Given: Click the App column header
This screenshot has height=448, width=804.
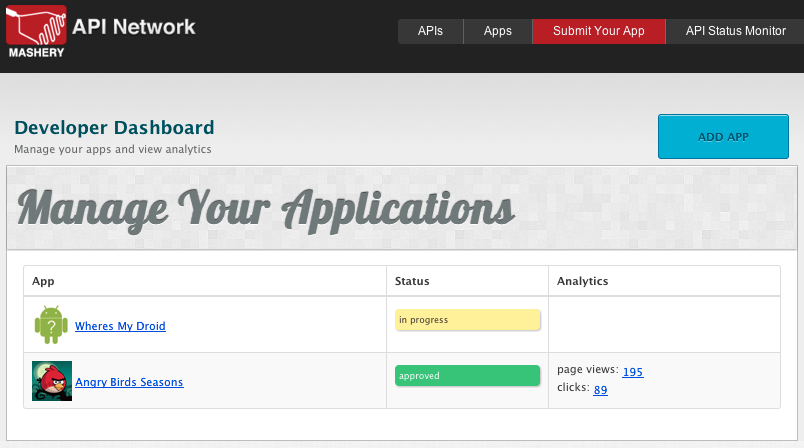Looking at the screenshot, I should (x=43, y=281).
